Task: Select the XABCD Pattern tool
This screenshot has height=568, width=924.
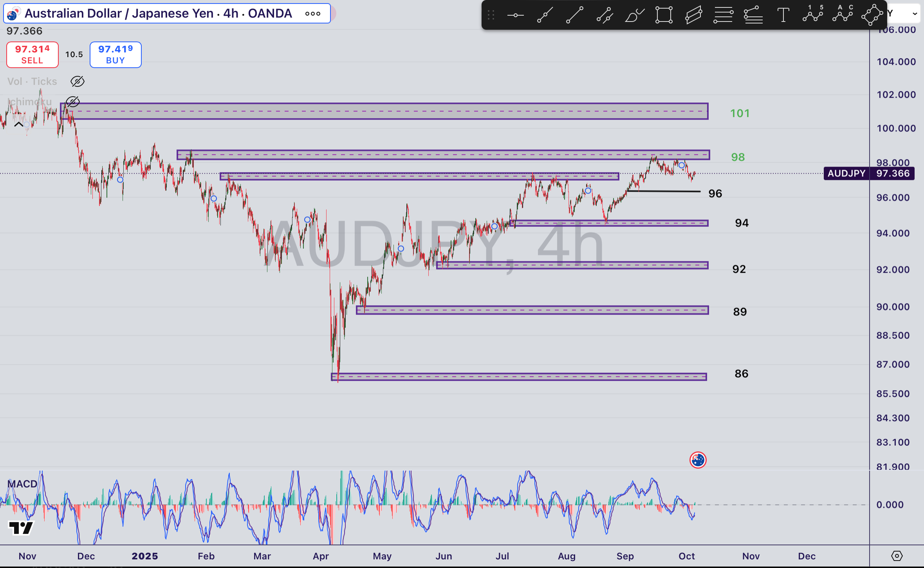Action: (872, 14)
